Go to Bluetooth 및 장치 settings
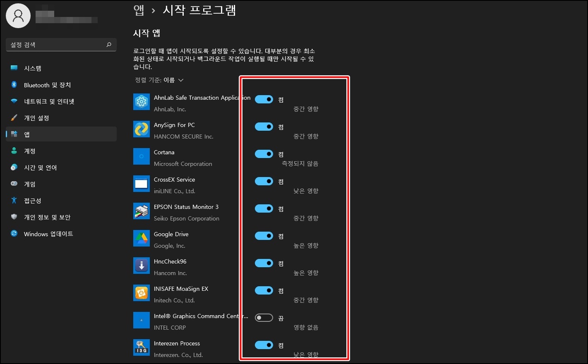The image size is (588, 364). coord(61,85)
